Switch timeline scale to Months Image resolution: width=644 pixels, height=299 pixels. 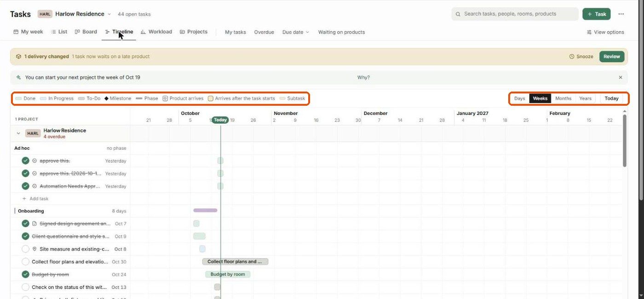563,98
